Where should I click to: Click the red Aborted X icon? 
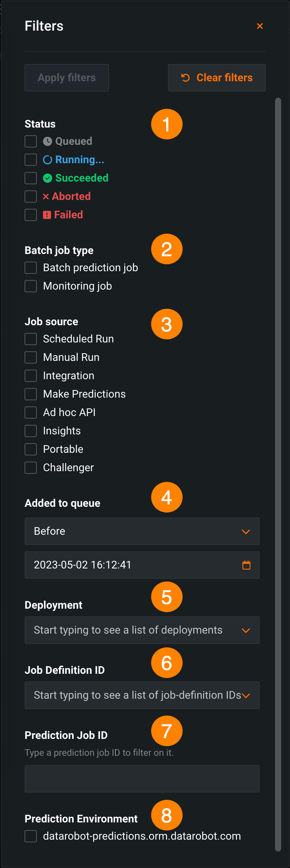point(46,197)
